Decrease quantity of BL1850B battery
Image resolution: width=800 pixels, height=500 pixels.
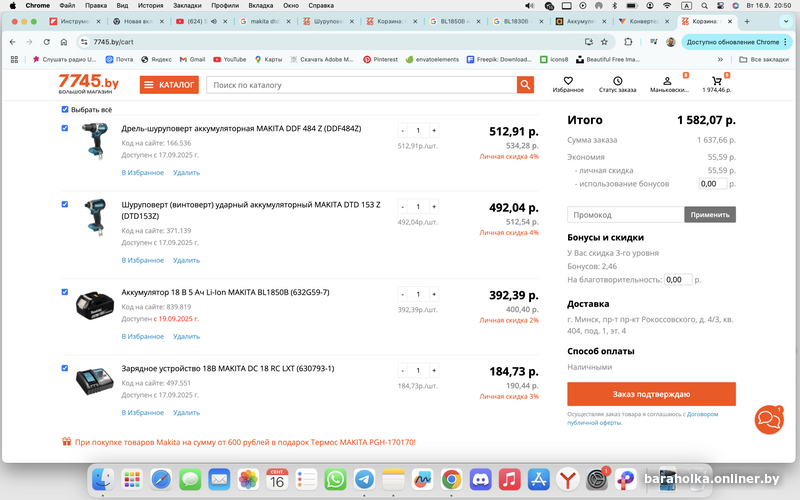(403, 294)
